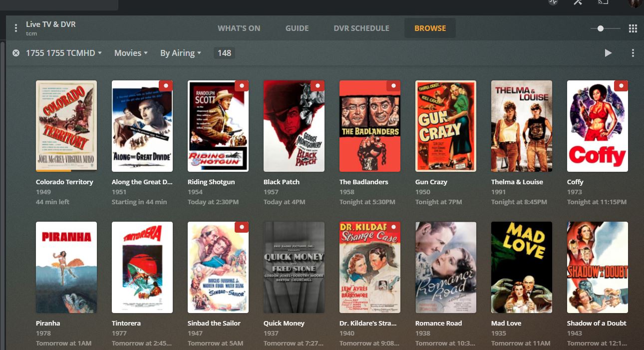Open the DVR SCHEDULE tab
644x350 pixels.
361,28
